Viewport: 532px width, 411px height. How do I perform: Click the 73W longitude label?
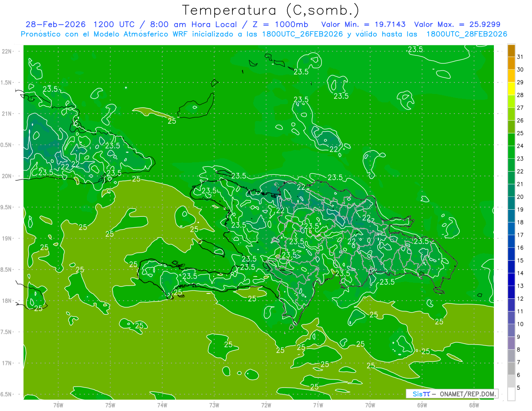coord(214,405)
